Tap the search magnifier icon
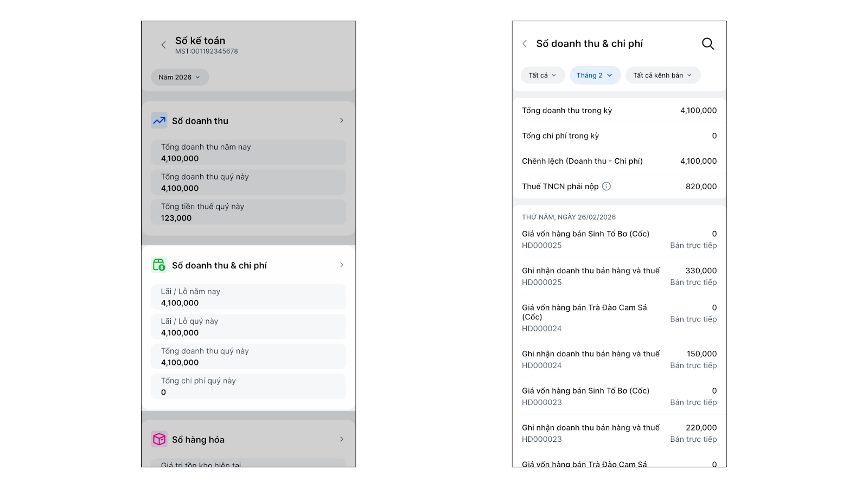This screenshot has height=488, width=868. pyautogui.click(x=707, y=44)
